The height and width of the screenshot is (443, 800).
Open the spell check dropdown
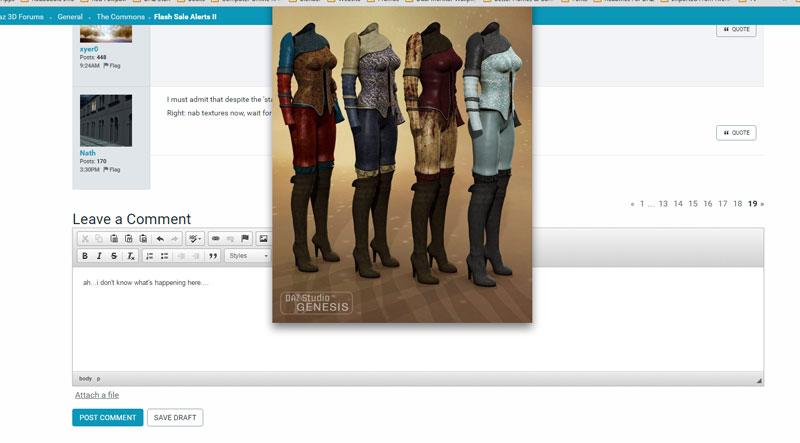[x=195, y=239]
